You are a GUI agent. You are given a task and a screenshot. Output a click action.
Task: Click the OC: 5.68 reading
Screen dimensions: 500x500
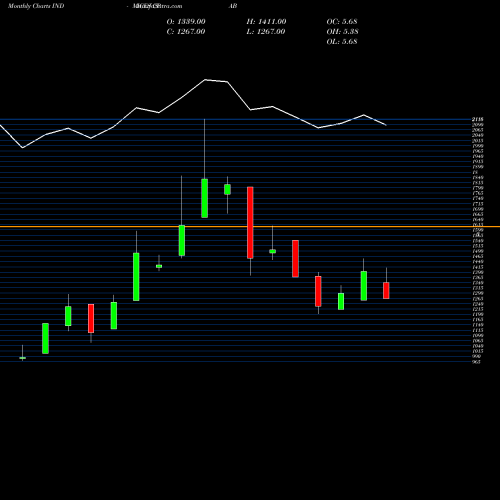[342, 22]
